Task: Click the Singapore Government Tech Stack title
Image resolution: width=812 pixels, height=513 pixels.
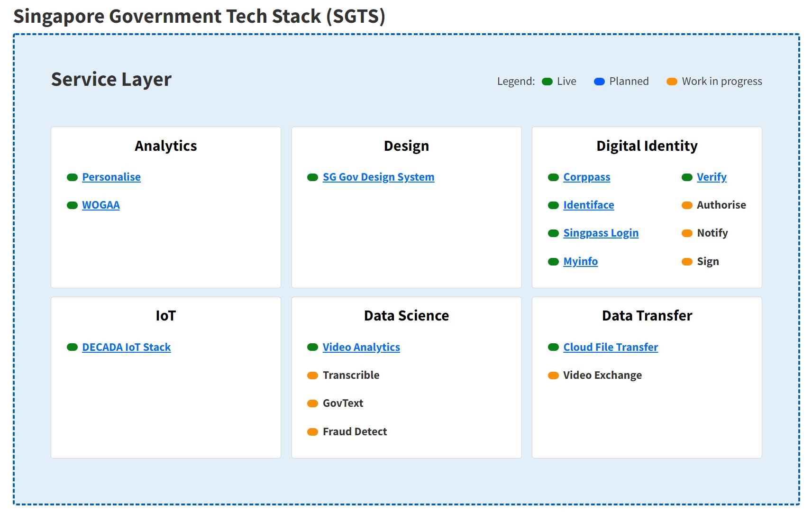Action: coord(199,17)
